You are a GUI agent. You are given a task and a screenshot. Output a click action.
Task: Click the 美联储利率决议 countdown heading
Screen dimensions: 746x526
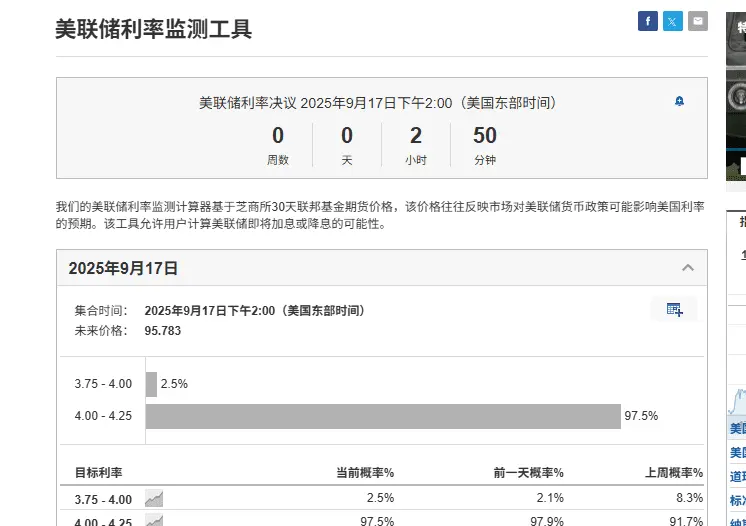378,103
